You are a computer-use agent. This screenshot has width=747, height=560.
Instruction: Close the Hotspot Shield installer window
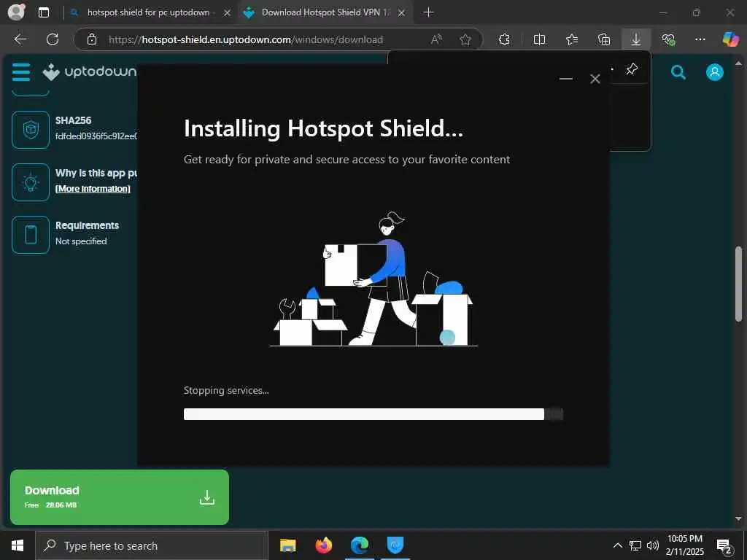click(x=595, y=79)
